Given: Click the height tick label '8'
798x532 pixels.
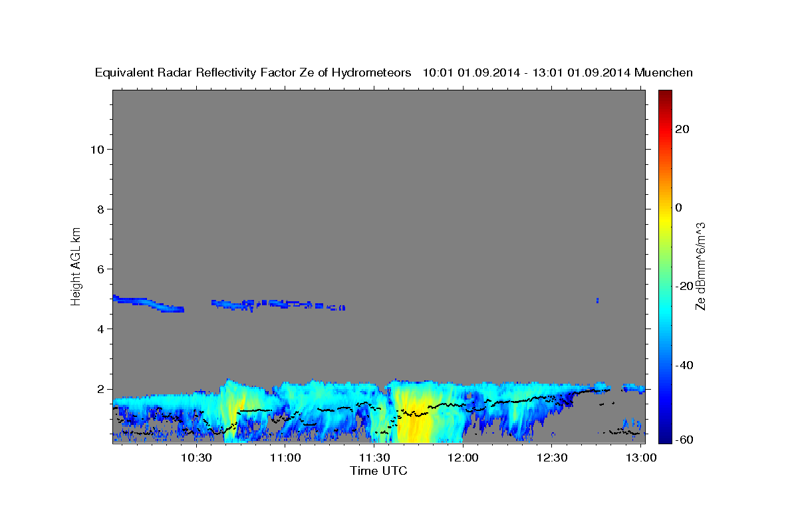Looking at the screenshot, I should click(x=101, y=209).
